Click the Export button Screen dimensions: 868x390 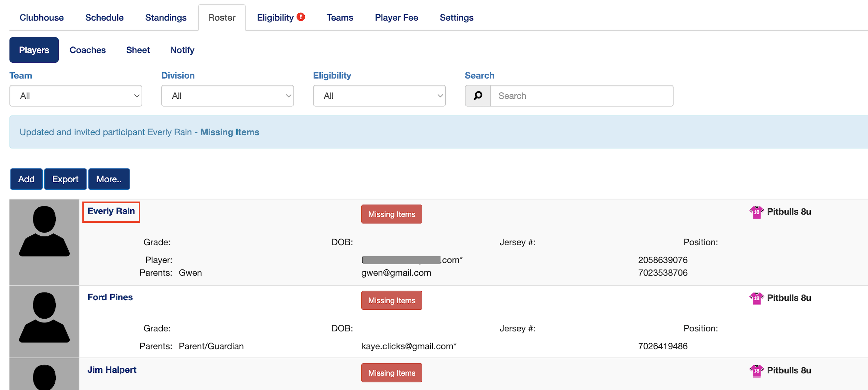tap(65, 179)
